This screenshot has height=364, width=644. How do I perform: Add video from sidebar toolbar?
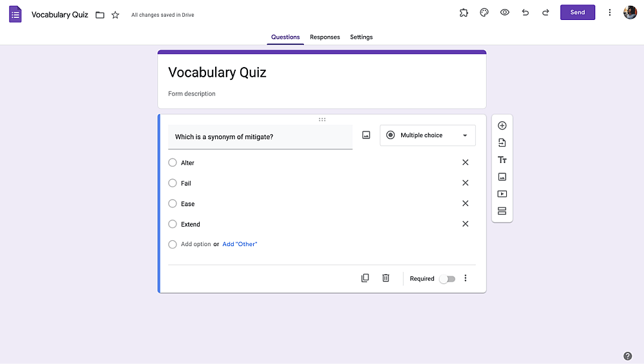(x=502, y=194)
